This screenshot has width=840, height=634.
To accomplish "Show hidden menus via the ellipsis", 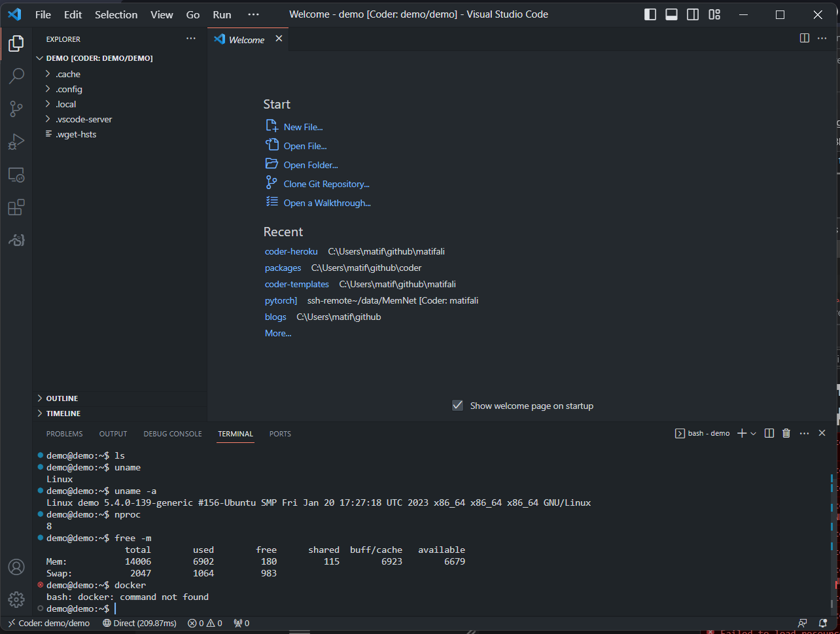I will 253,14.
